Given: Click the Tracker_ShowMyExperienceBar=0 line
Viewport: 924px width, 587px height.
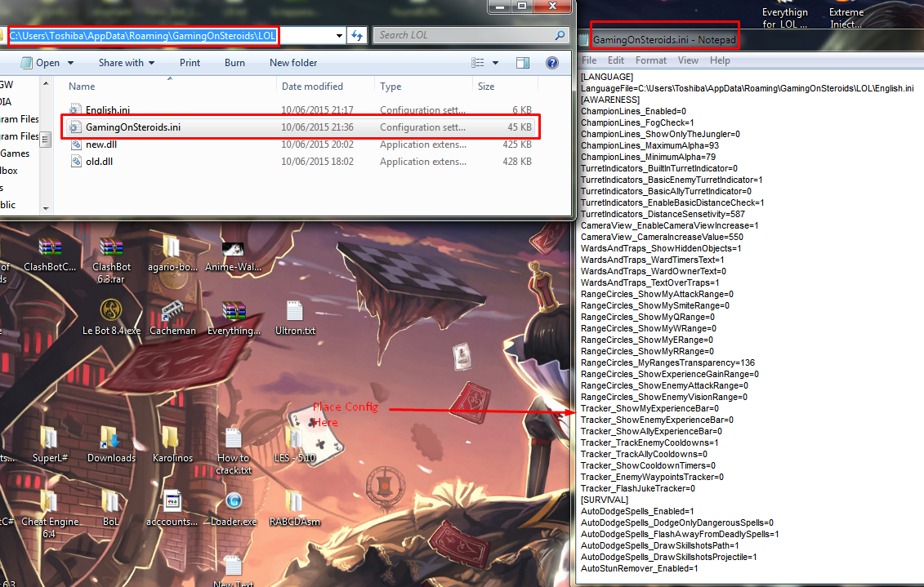Looking at the screenshot, I should coord(649,408).
